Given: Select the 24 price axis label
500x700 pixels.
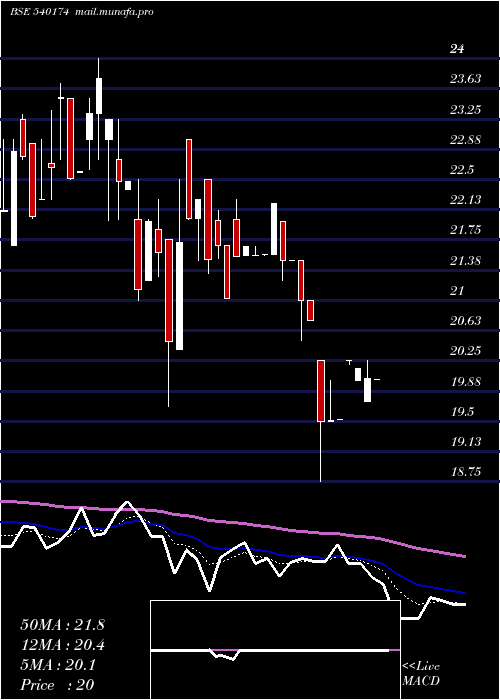Looking at the screenshot, I should click(x=457, y=49).
